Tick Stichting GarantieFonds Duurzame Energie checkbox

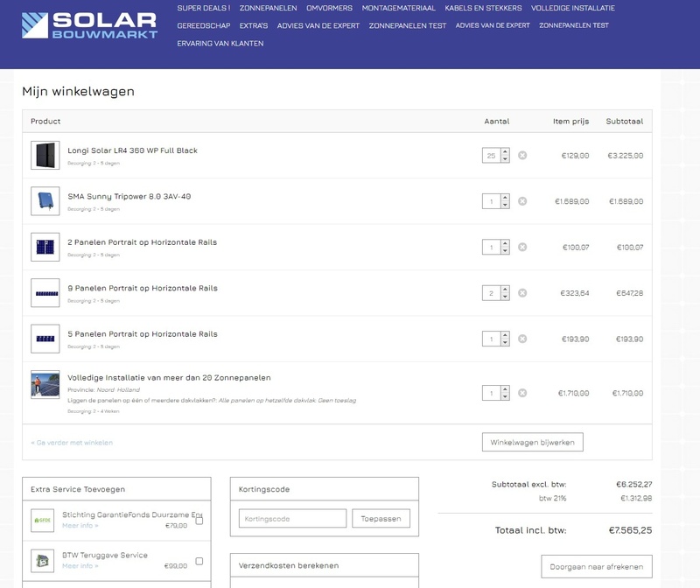(199, 521)
